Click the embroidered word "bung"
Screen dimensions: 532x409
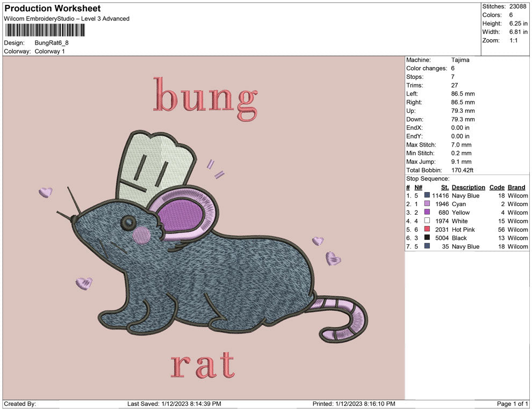click(206, 97)
